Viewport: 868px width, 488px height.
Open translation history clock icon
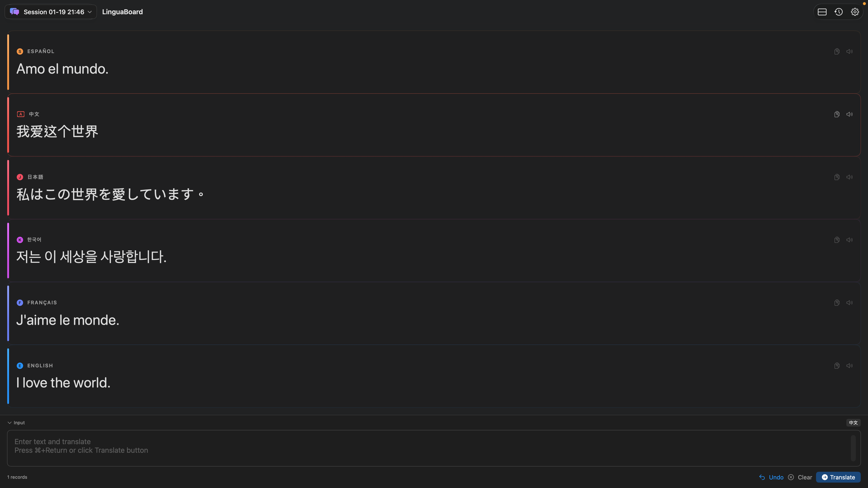[839, 12]
